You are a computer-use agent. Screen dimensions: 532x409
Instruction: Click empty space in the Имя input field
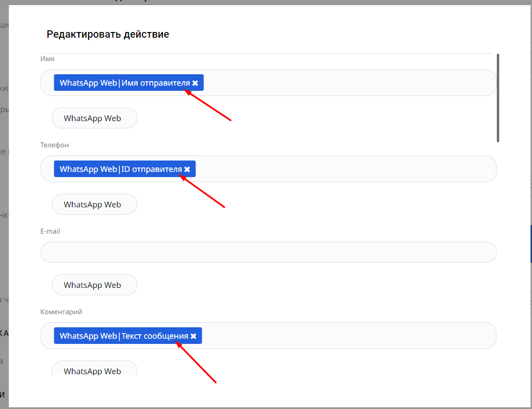pyautogui.click(x=349, y=83)
